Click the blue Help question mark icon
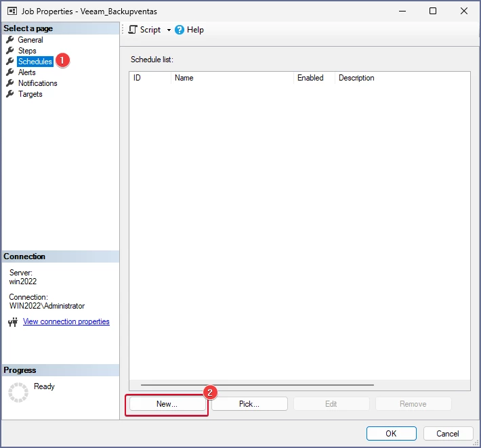The image size is (481, 448). tap(180, 30)
